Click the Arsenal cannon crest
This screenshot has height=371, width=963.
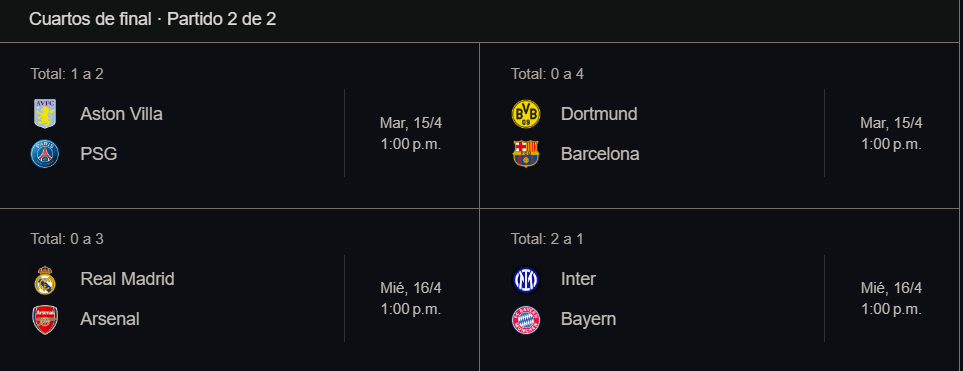(45, 320)
